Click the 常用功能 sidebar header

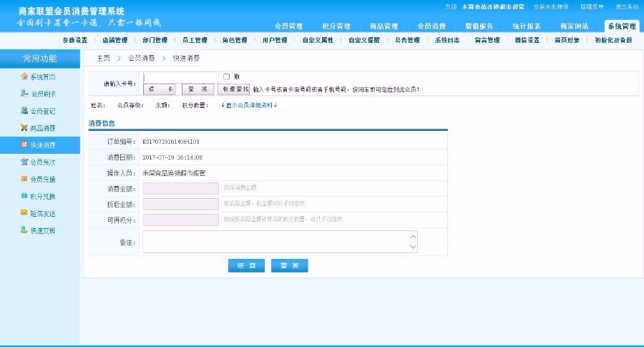(x=40, y=59)
